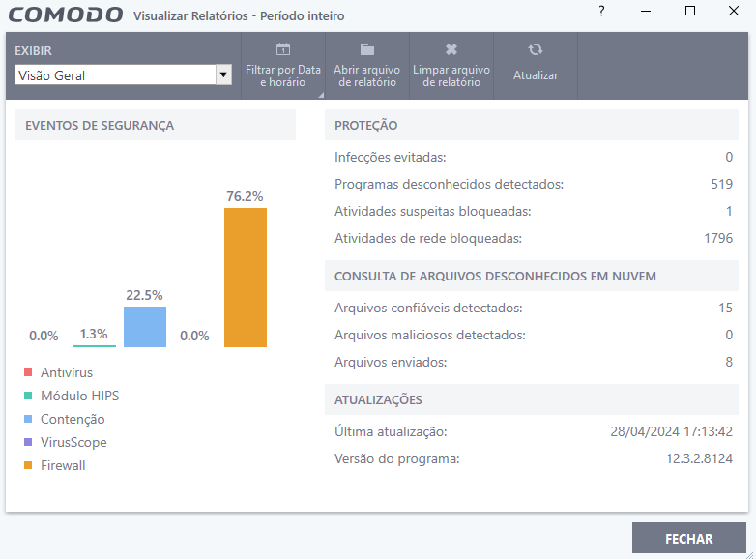The width and height of the screenshot is (756, 559).
Task: Click the Abrir arquivo de relatório label
Action: (367, 76)
